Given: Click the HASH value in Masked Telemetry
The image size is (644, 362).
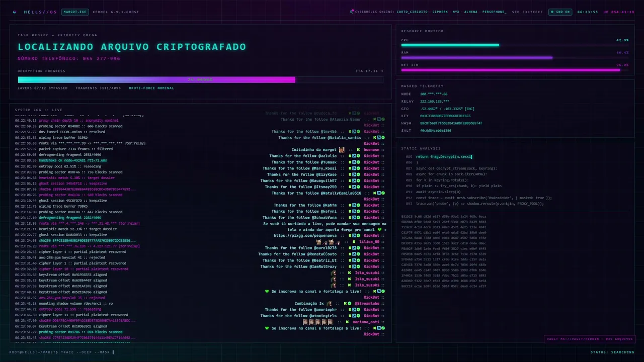Looking at the screenshot, I should (x=451, y=123).
